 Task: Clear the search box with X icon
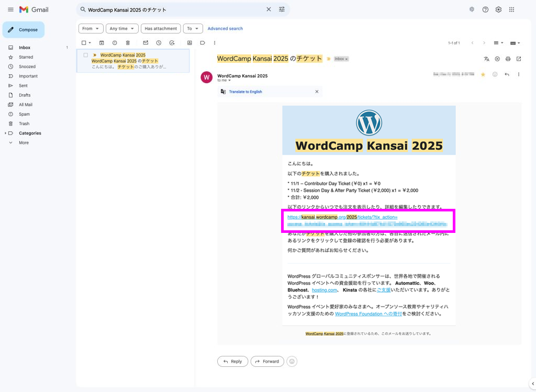(x=269, y=9)
